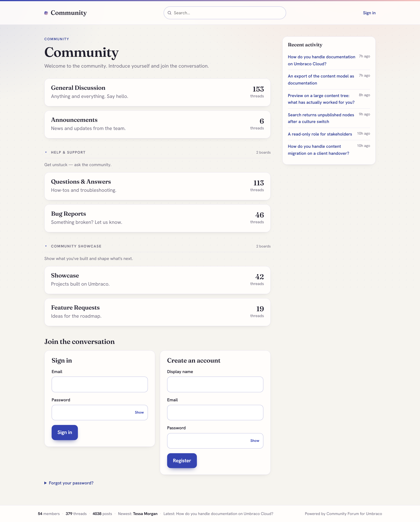
Task: Focus the Create an account Password field
Action: [215, 441]
